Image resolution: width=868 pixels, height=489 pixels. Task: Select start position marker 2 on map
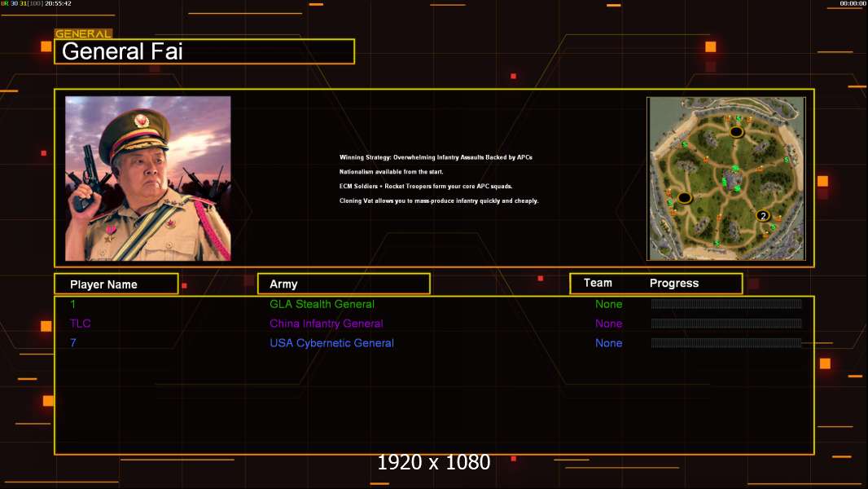(763, 215)
